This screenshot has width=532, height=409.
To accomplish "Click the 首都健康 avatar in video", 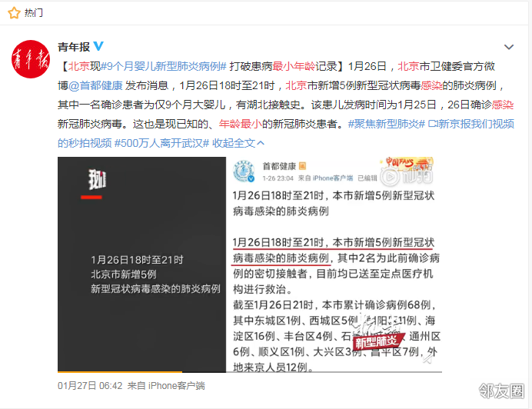I will pos(244,171).
